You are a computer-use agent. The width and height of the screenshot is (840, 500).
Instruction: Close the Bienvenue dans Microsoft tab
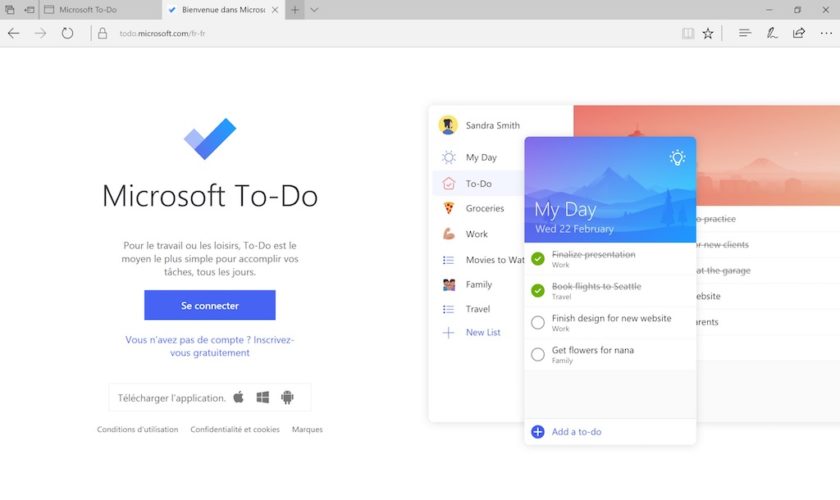tap(275, 10)
